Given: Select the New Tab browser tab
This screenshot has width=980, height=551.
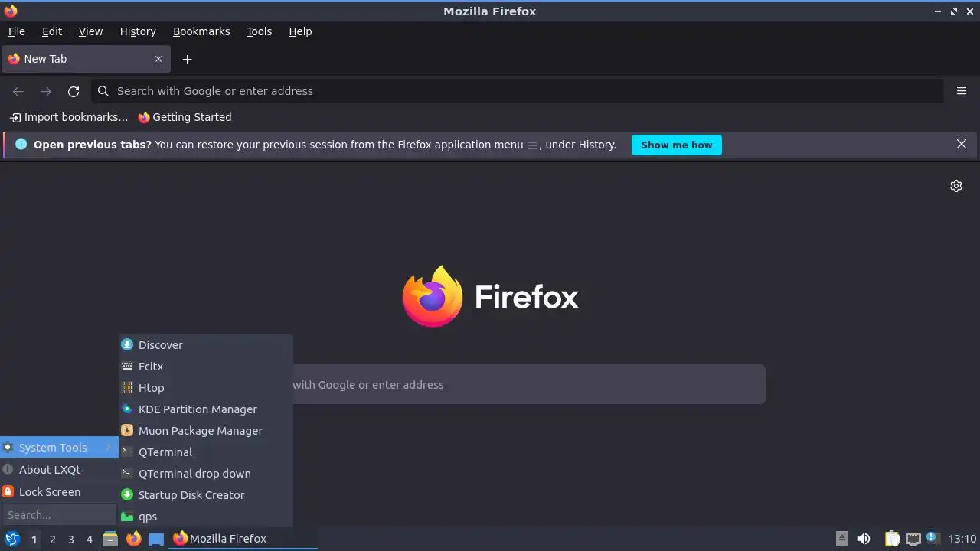Looking at the screenshot, I should coord(85,59).
